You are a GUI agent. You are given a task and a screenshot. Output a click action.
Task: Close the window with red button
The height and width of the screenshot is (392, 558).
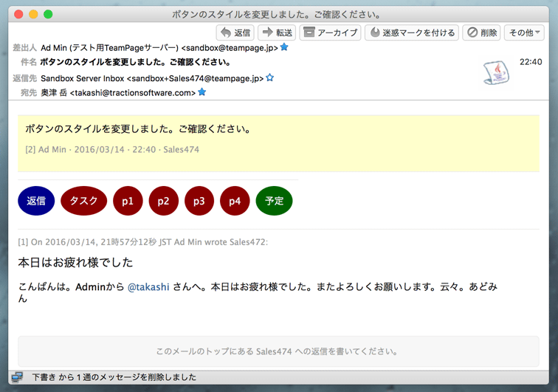coord(18,14)
